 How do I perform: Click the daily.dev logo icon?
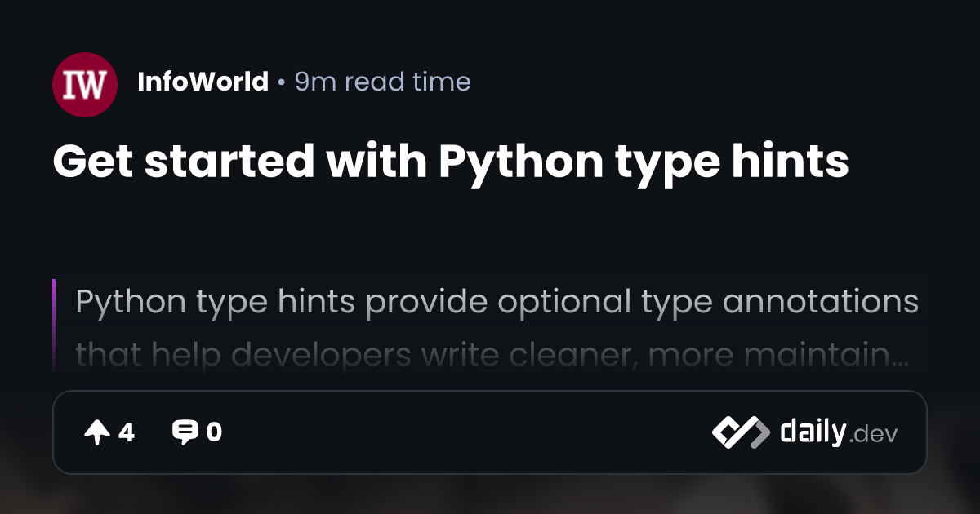(x=740, y=432)
